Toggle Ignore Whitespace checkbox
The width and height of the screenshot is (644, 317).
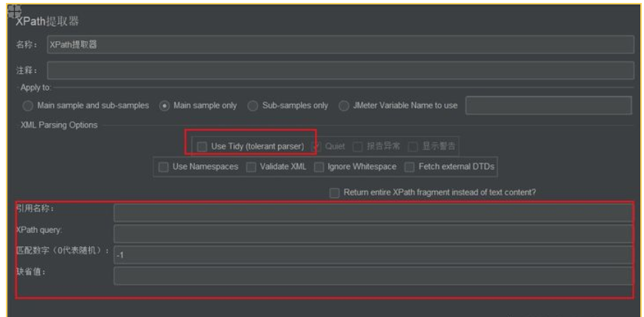coord(319,167)
